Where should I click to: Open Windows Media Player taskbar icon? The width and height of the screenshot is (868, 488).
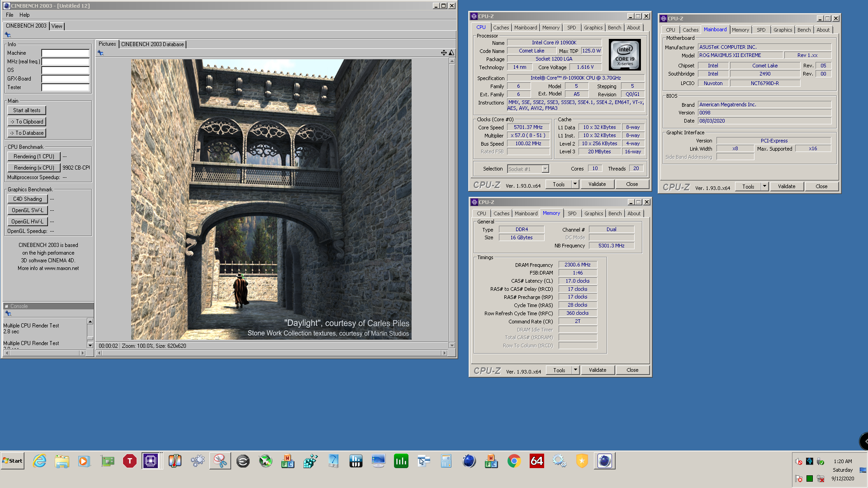pyautogui.click(x=84, y=461)
